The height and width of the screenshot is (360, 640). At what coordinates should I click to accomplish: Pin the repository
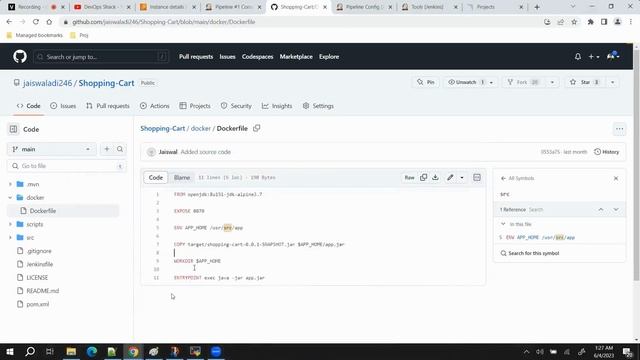coord(425,82)
